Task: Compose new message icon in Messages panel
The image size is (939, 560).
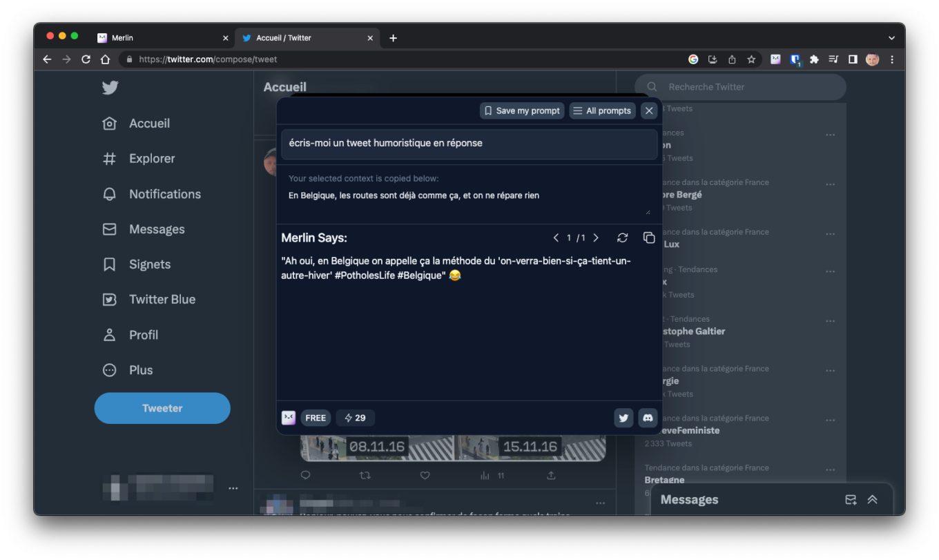Action: [851, 499]
